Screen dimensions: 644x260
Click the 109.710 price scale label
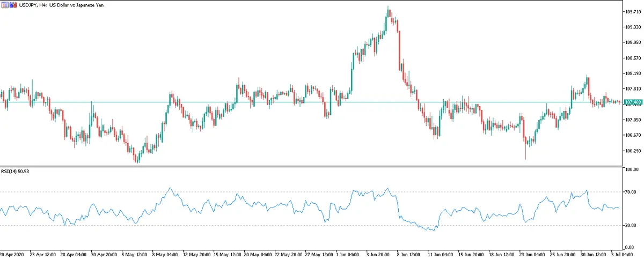click(633, 12)
